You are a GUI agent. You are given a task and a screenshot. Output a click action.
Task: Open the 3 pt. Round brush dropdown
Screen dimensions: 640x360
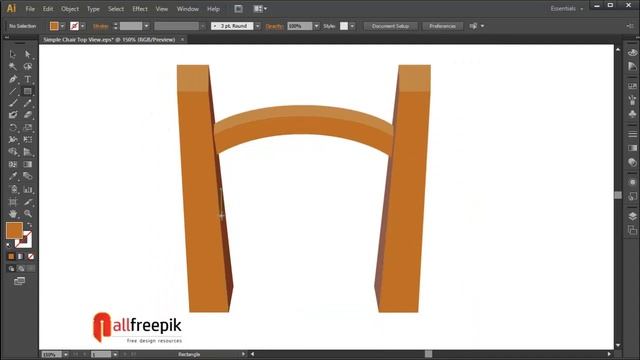pos(258,26)
